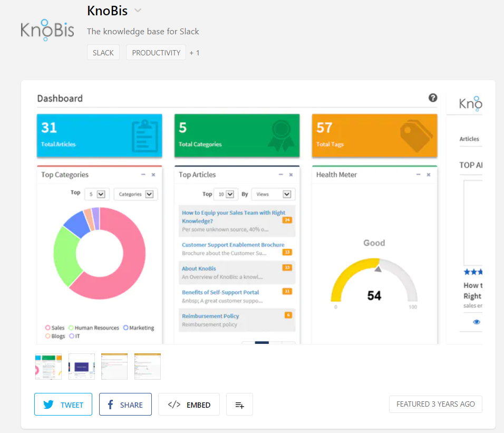Screen dimensions: 504x433
Task: Minimize the Top Categories panel
Action: (143, 175)
